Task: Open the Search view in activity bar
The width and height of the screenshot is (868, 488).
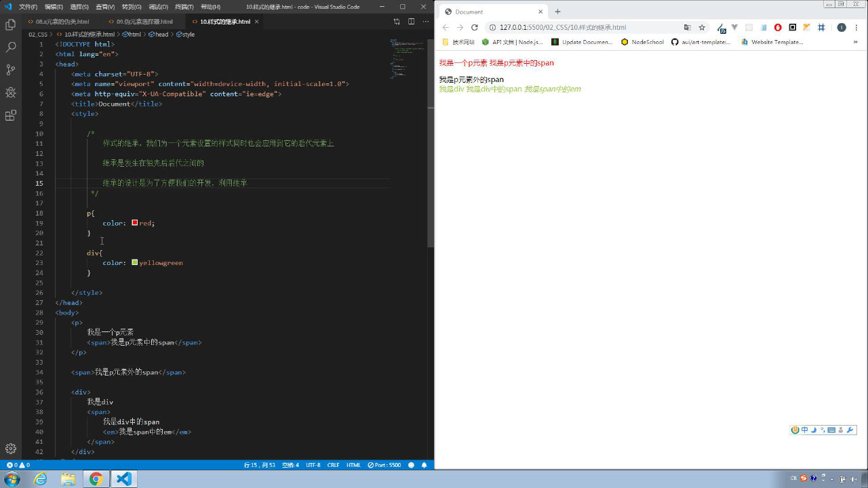Action: (x=10, y=47)
